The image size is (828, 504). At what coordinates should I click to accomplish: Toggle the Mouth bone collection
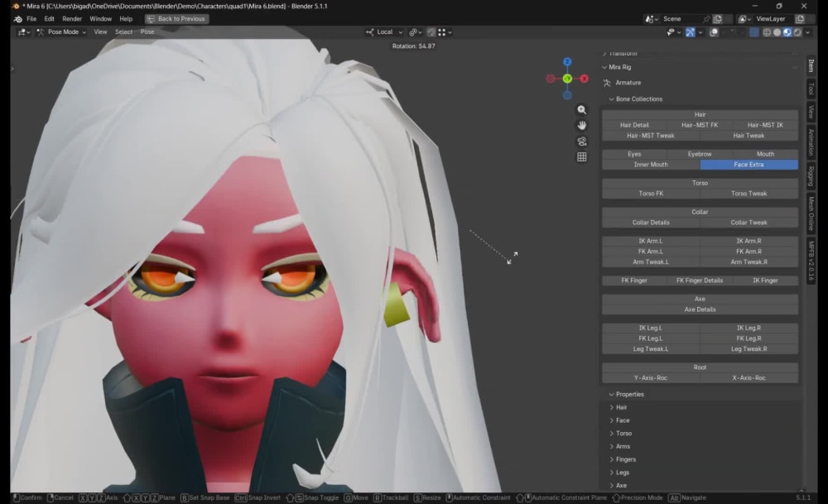click(x=765, y=154)
